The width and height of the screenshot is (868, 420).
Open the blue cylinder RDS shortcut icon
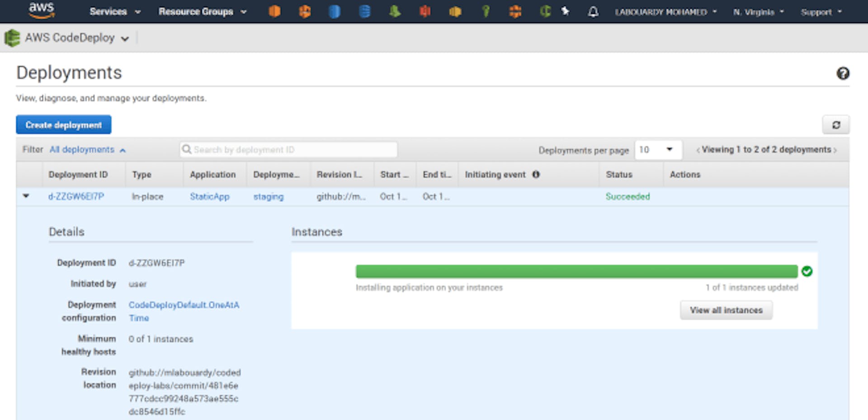click(x=334, y=11)
